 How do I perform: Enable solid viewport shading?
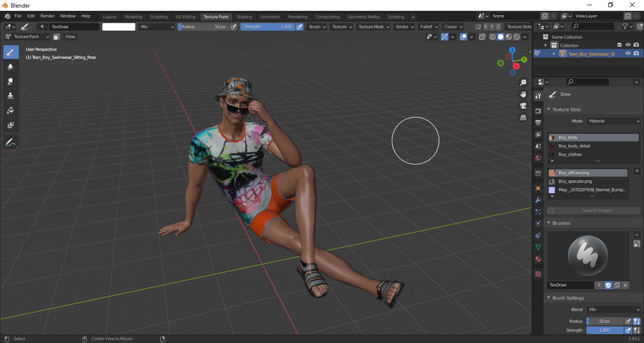tap(501, 37)
